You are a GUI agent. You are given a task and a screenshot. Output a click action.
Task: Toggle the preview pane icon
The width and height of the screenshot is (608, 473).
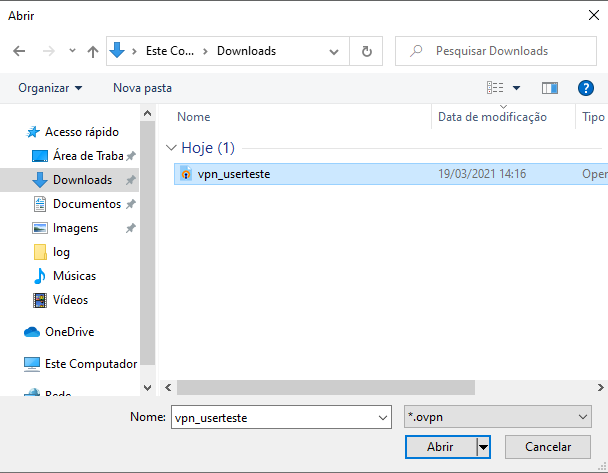click(549, 88)
